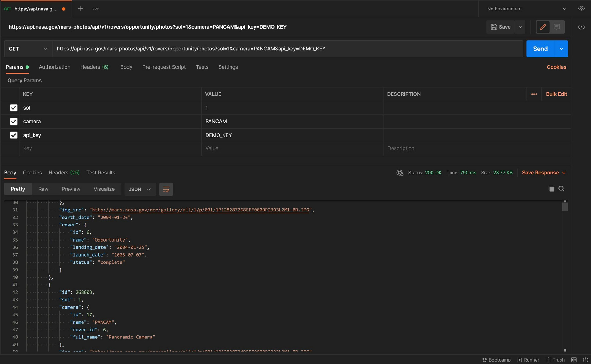This screenshot has height=364, width=591.
Task: Switch to response Cookies tab
Action: pos(32,173)
